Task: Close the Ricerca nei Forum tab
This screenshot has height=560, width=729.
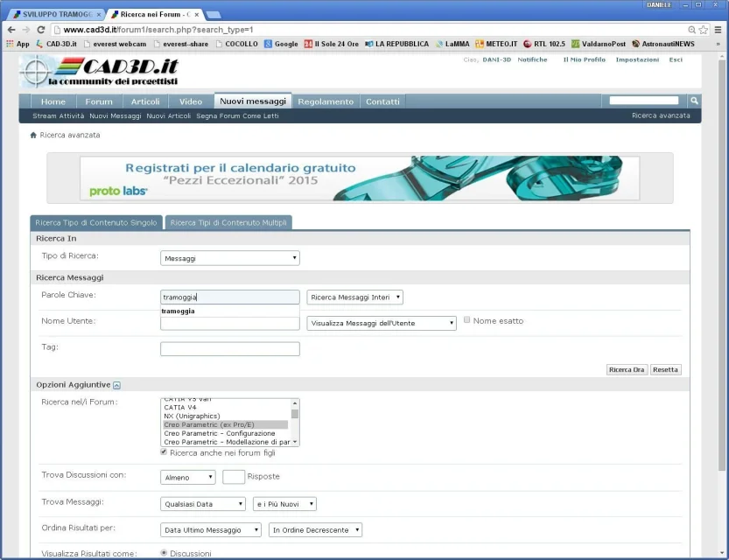Action: point(197,14)
